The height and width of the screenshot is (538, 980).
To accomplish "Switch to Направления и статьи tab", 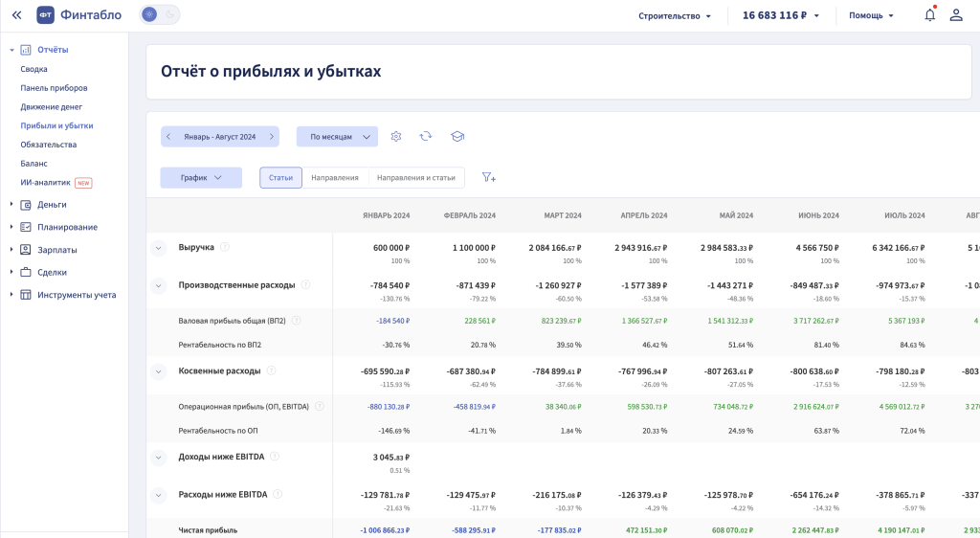I will [416, 177].
